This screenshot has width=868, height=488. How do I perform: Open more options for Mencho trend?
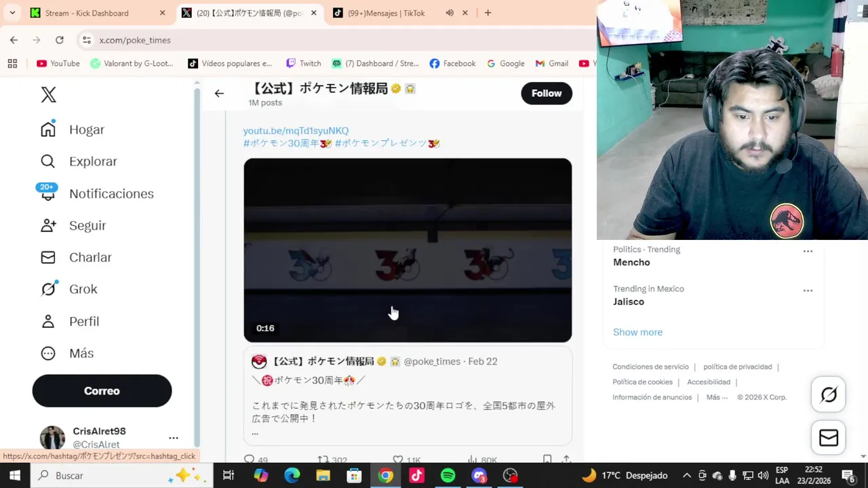808,251
